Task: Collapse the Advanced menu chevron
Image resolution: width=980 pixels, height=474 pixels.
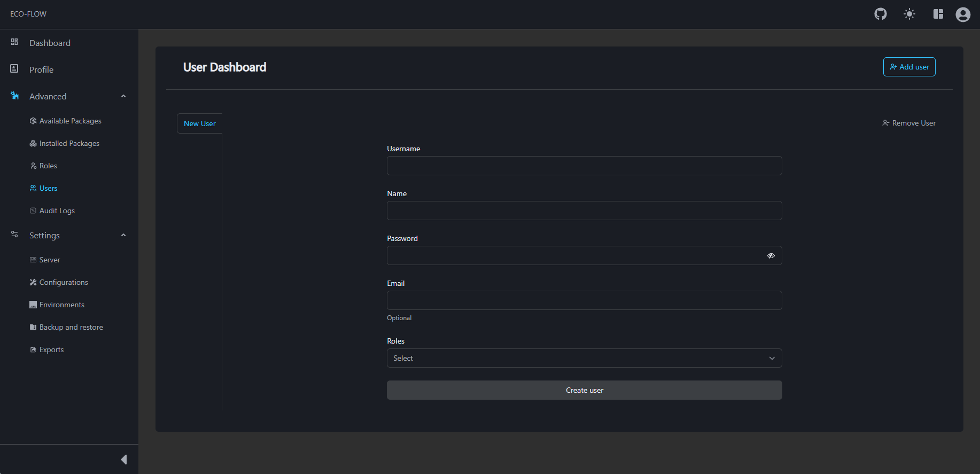Action: [123, 96]
